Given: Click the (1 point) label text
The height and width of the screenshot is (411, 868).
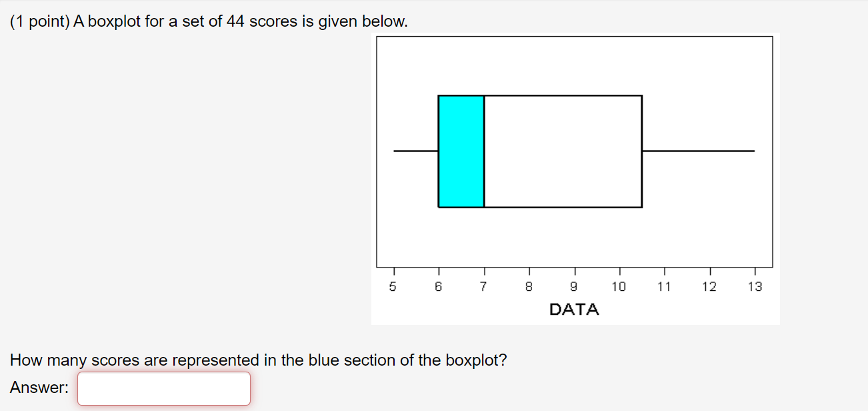Looking at the screenshot, I should (x=39, y=21).
